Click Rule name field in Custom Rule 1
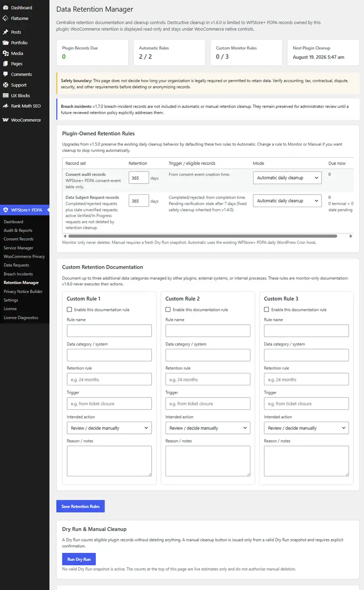364x590 pixels. tap(109, 331)
